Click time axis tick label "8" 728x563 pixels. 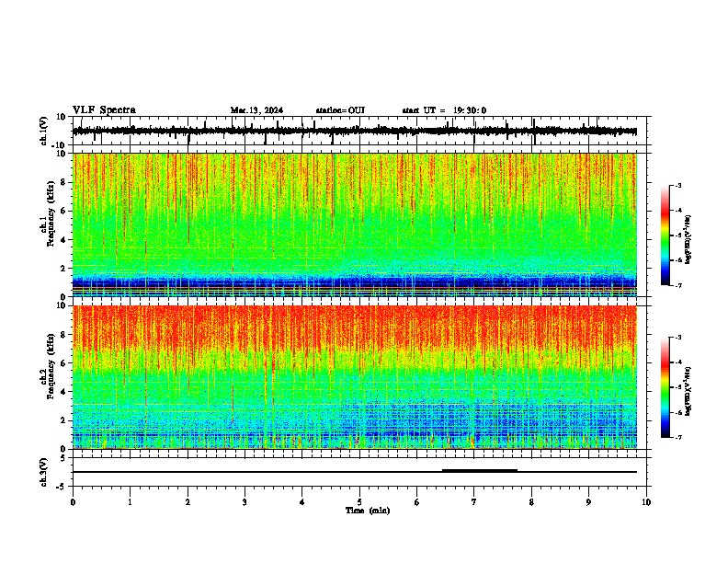531,502
